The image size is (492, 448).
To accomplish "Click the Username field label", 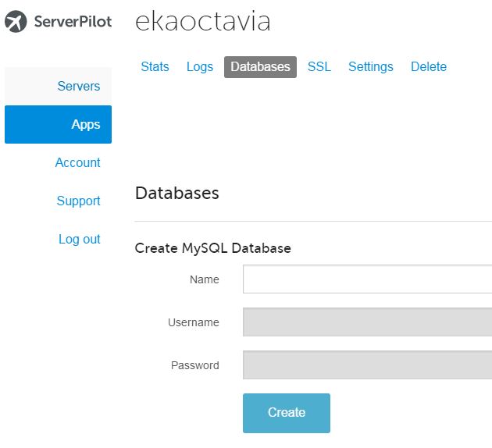I will (x=194, y=322).
